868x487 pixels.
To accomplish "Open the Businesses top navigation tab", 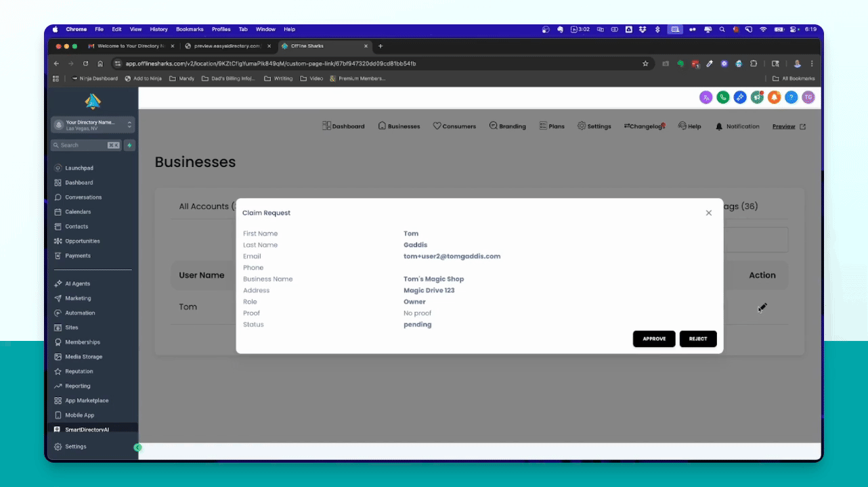I will pos(399,126).
